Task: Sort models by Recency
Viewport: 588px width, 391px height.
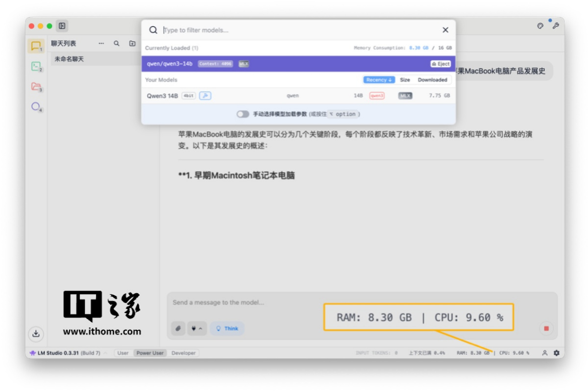Action: pos(379,80)
